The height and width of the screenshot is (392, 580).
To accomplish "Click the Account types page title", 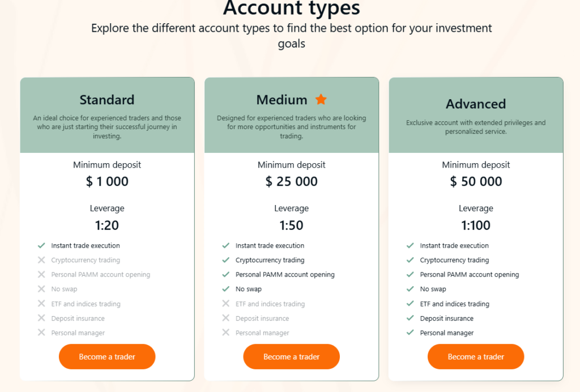I will click(291, 8).
